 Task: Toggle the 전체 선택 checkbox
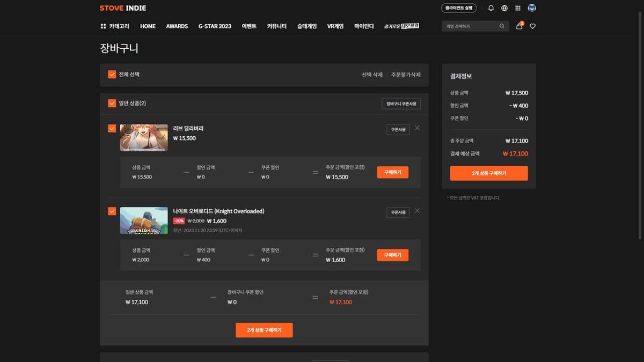point(112,75)
